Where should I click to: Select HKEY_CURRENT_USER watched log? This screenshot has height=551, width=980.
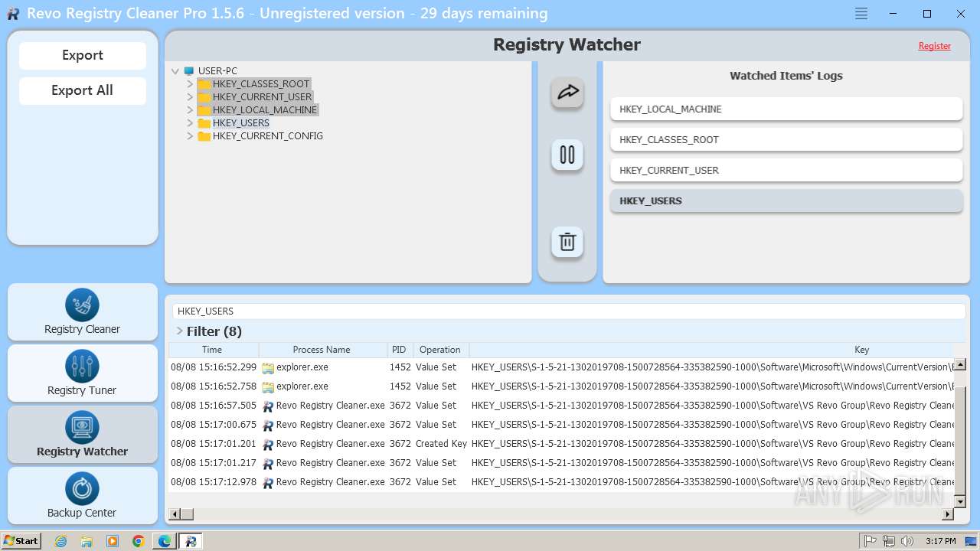(786, 170)
